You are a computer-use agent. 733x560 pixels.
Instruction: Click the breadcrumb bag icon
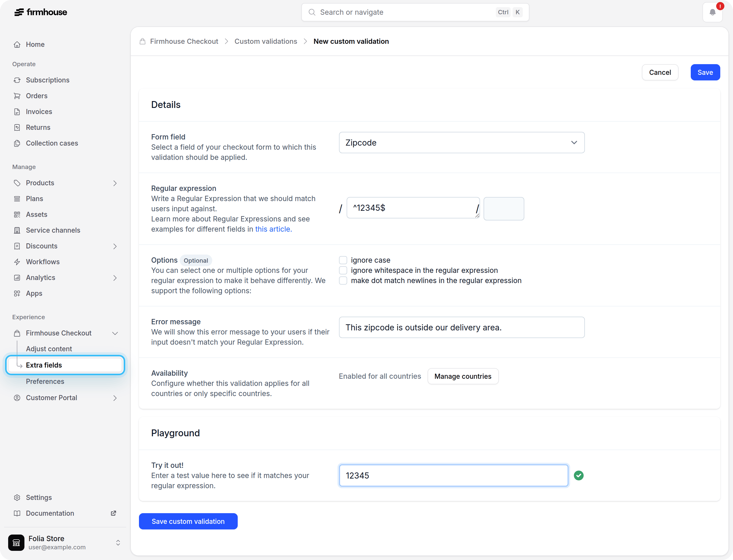click(x=143, y=41)
